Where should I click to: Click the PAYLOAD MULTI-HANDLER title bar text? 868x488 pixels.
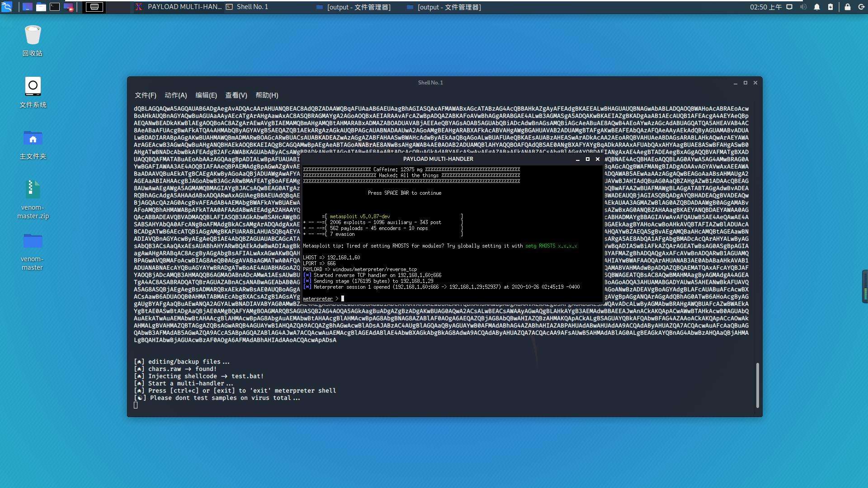[x=438, y=159]
